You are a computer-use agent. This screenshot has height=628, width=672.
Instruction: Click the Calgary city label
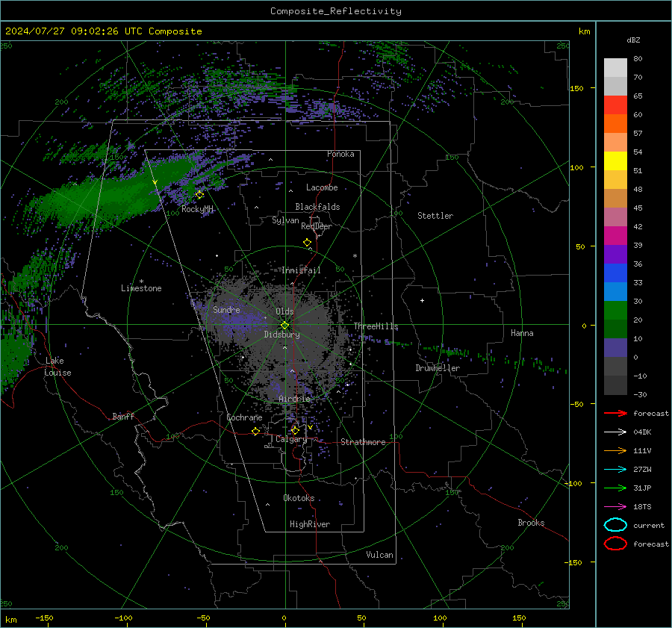pyautogui.click(x=291, y=439)
